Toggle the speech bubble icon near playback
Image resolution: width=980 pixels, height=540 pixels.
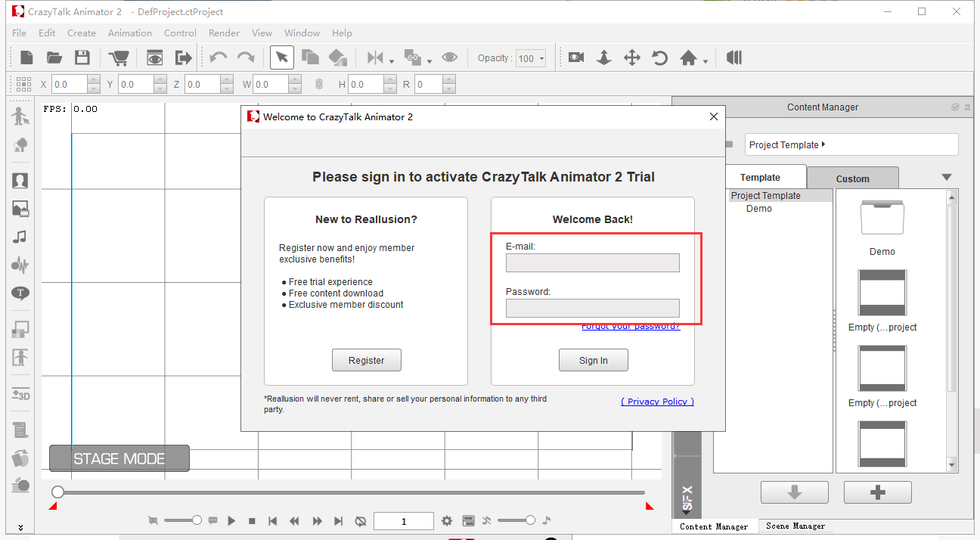click(x=213, y=520)
